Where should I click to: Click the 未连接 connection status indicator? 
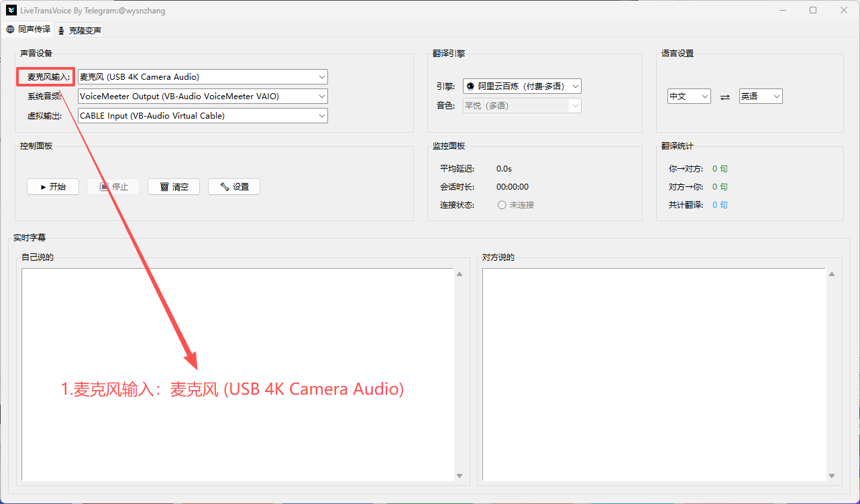pyautogui.click(x=516, y=205)
